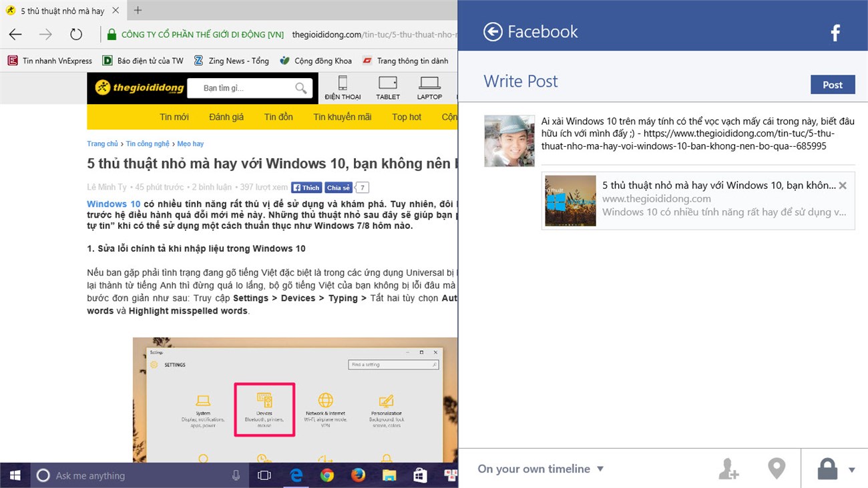Open the Zing News bookmark
868x488 pixels.
tap(231, 61)
